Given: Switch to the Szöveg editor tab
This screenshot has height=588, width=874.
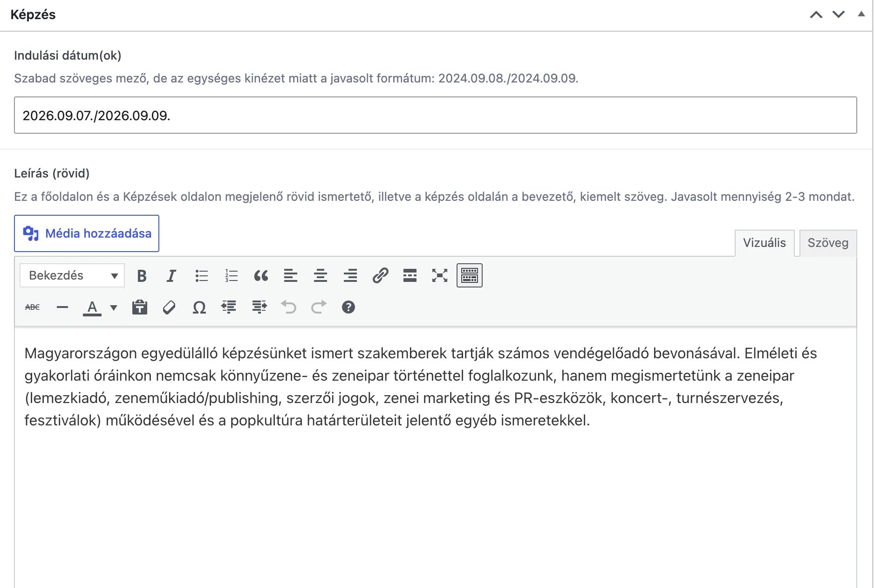Looking at the screenshot, I should tap(828, 243).
